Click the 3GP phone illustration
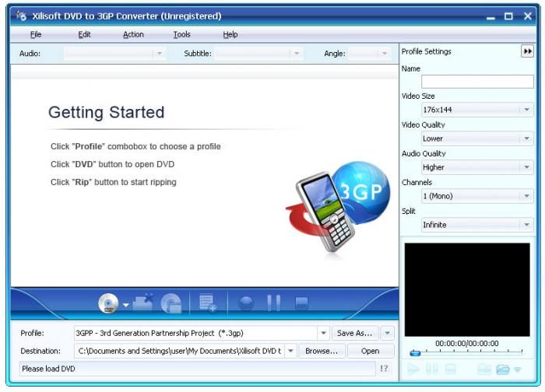This screenshot has height=392, width=545. click(x=338, y=207)
